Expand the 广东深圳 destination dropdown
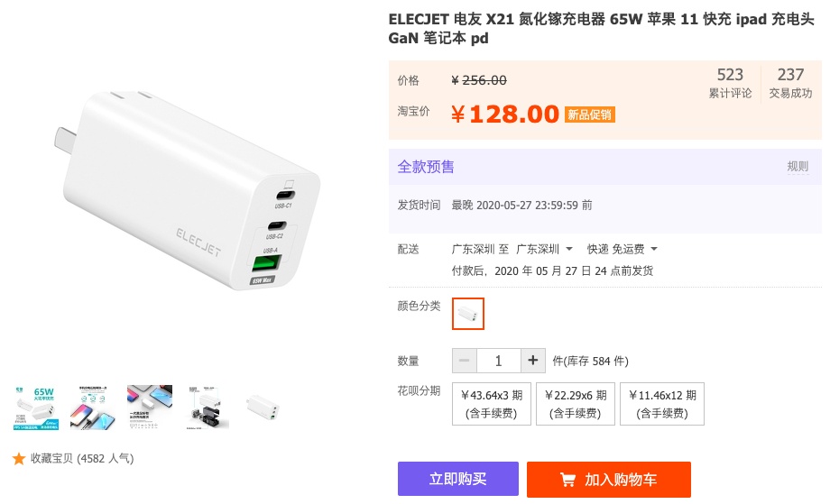 [x=544, y=249]
